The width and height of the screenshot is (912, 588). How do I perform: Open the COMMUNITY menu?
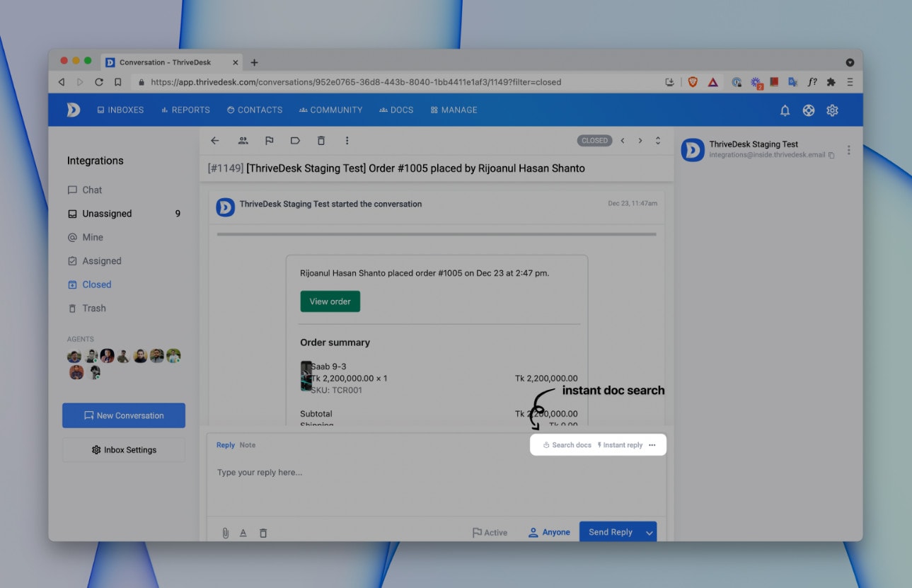tap(330, 110)
